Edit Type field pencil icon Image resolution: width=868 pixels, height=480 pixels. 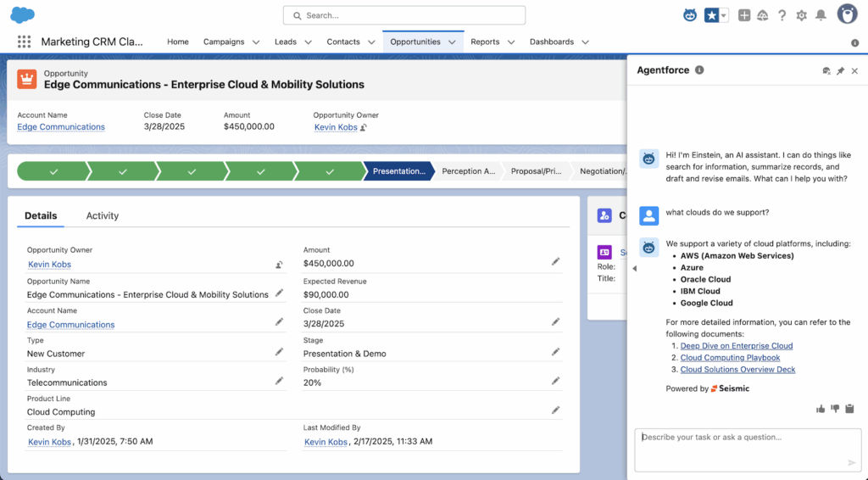tap(279, 352)
